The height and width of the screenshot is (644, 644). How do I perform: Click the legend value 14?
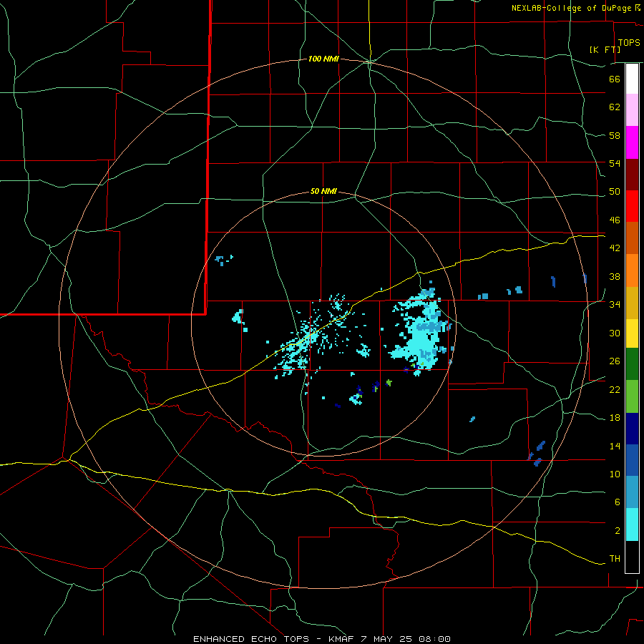pyautogui.click(x=615, y=447)
